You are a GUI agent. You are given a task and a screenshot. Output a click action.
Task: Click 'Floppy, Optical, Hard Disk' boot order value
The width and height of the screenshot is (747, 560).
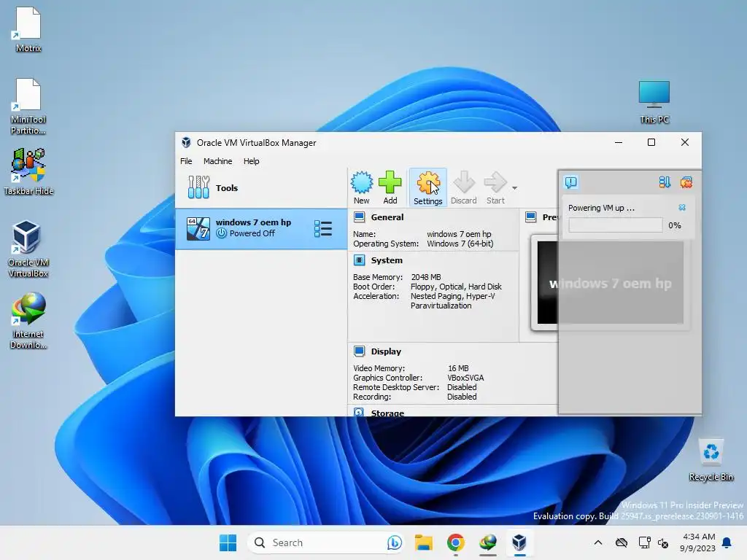[x=456, y=287]
